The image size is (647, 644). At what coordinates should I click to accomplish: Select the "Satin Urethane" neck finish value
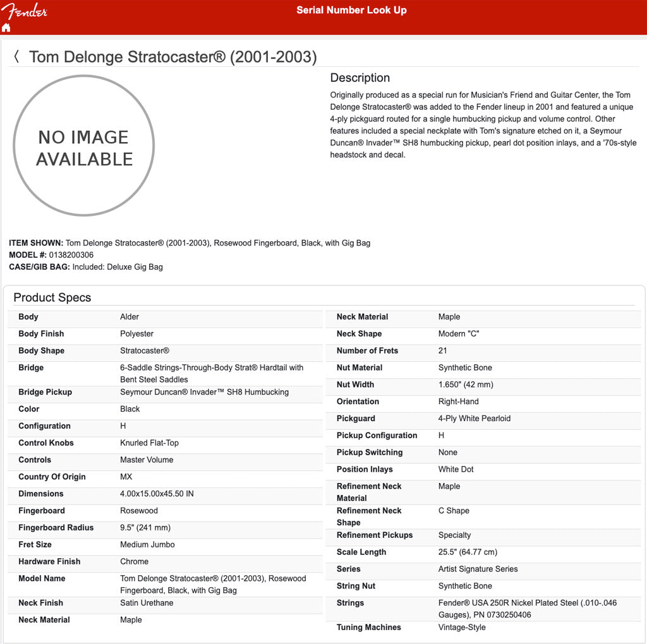147,602
